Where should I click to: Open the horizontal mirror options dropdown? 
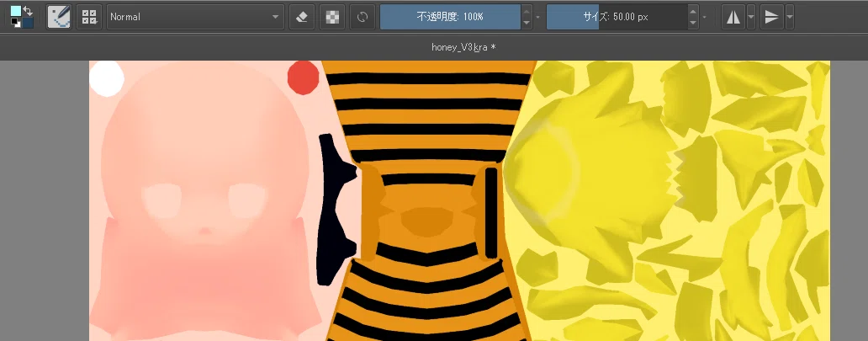pos(751,17)
